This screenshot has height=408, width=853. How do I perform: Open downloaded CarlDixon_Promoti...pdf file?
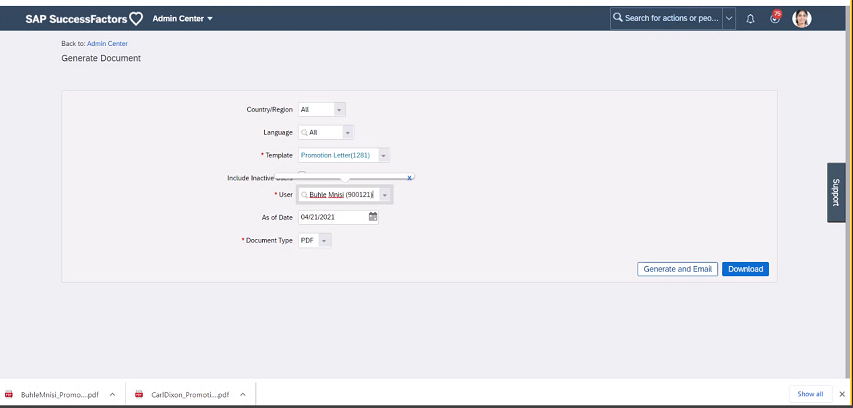pyautogui.click(x=190, y=394)
